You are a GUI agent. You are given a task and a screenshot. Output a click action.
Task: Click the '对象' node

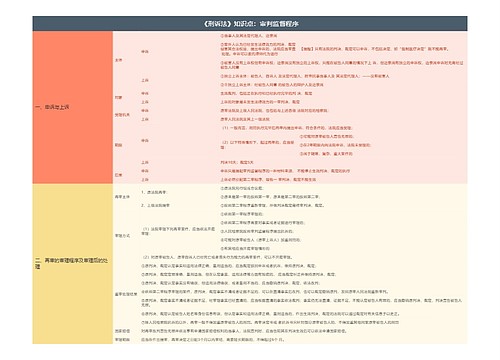click(118, 98)
